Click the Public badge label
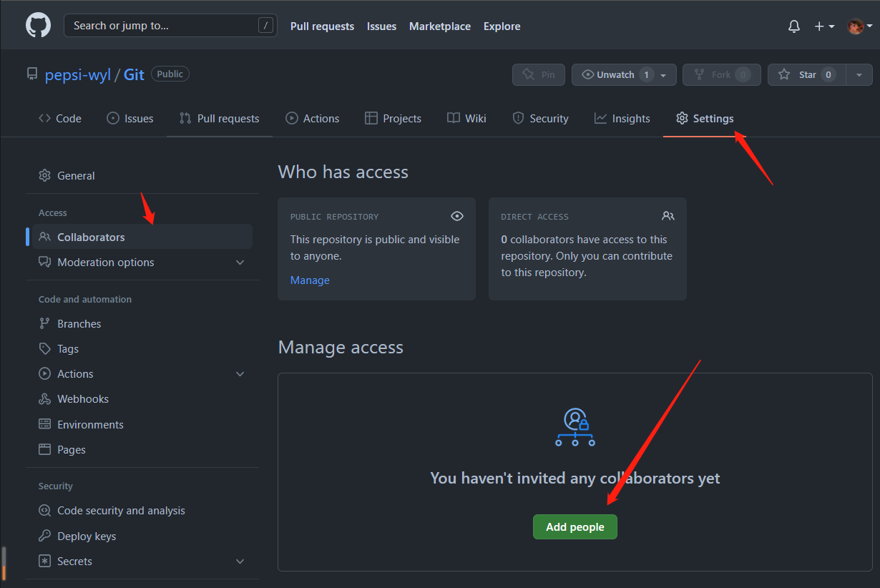 [170, 74]
